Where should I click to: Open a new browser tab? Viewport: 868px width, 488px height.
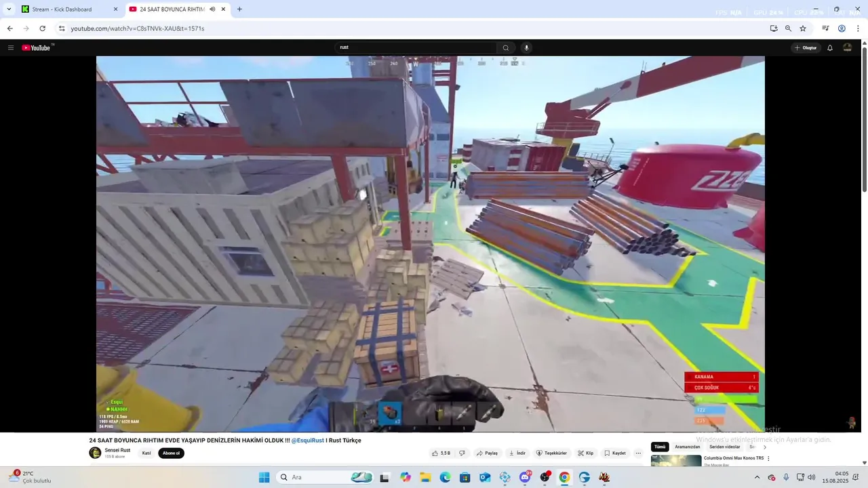click(x=239, y=9)
